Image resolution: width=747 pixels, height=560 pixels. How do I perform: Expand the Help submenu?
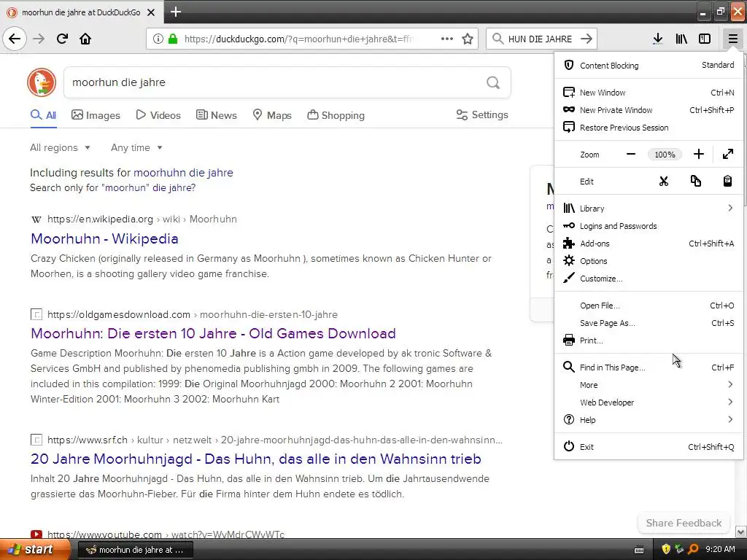[x=649, y=419]
